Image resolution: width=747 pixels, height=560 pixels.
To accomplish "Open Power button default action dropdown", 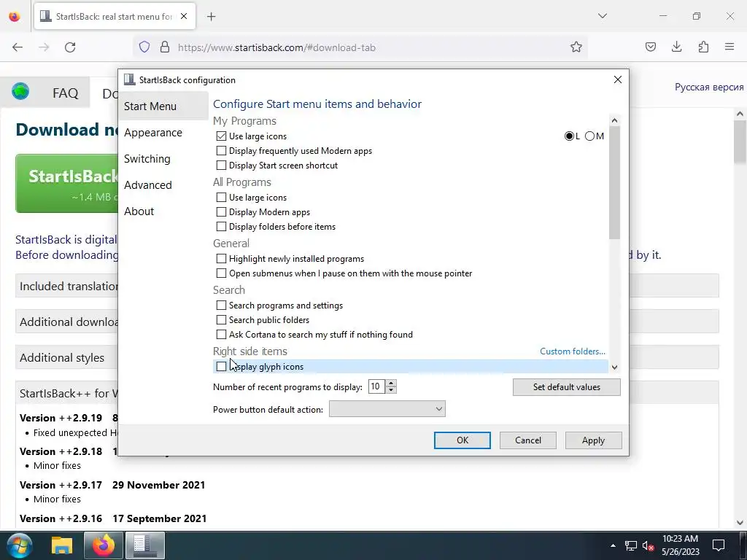I will 387,409.
